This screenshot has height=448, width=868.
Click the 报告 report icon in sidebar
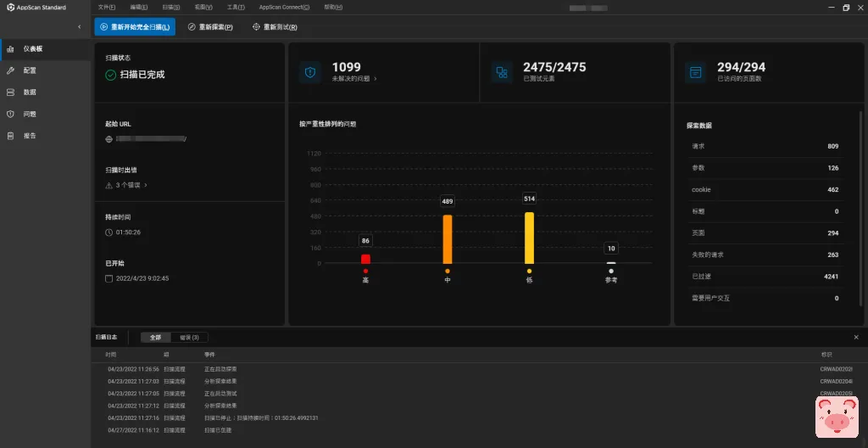pyautogui.click(x=10, y=136)
